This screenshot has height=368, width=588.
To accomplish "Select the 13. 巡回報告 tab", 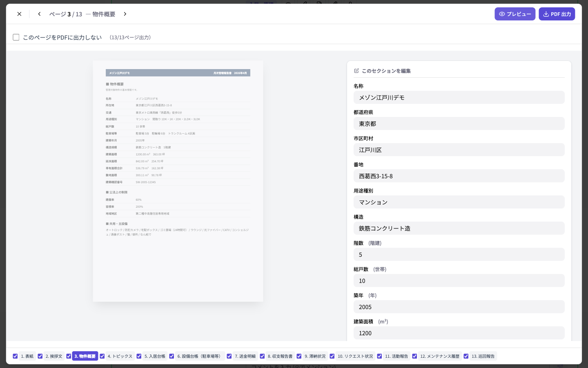I will coord(483,356).
